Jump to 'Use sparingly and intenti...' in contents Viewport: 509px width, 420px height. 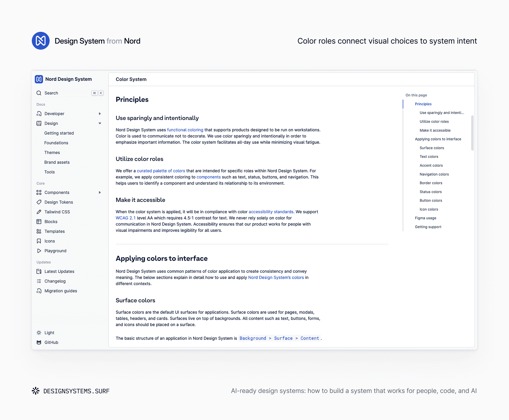pos(442,113)
